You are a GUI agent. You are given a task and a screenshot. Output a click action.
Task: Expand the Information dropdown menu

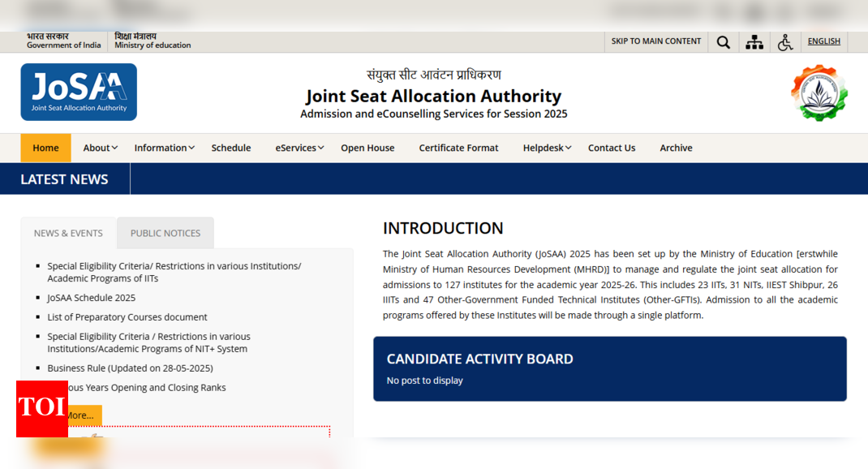[x=165, y=148]
